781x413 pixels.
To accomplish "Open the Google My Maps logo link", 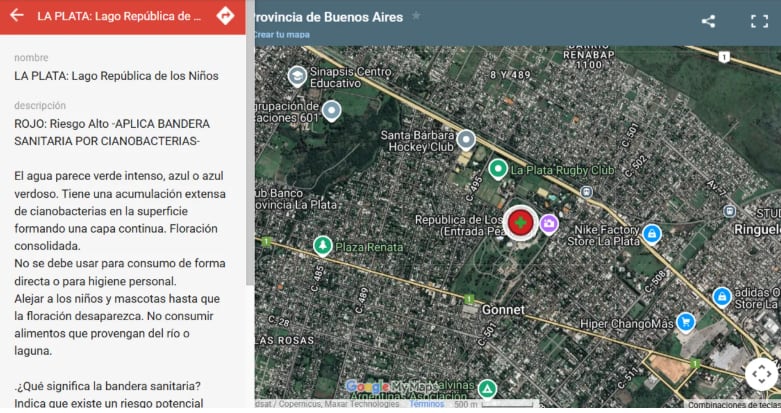I will (392, 387).
